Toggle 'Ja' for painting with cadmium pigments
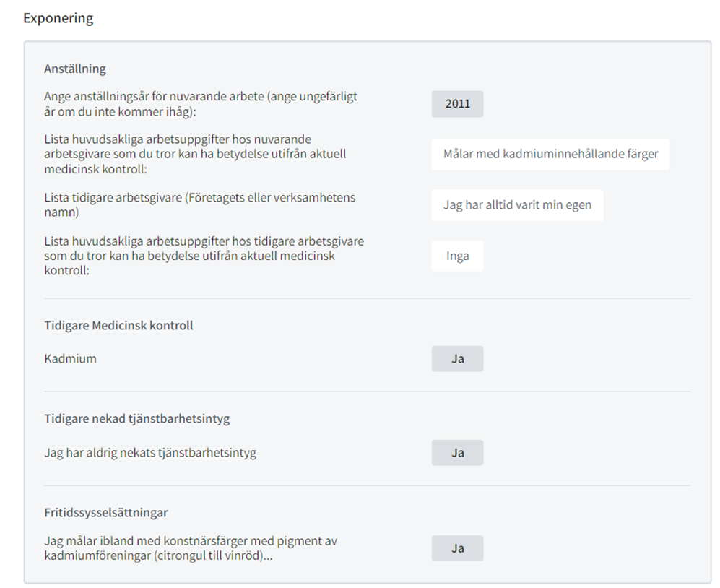 (457, 548)
